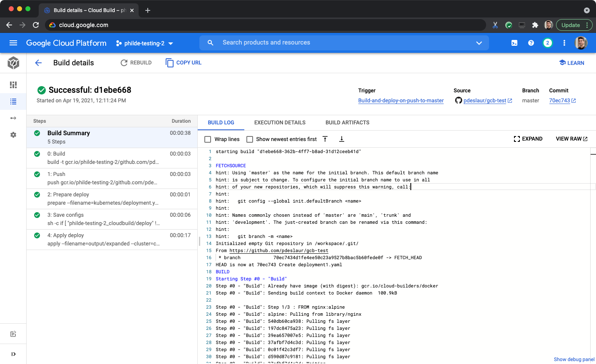
Task: Switch to the BUILD LOG tab
Action: pos(221,123)
